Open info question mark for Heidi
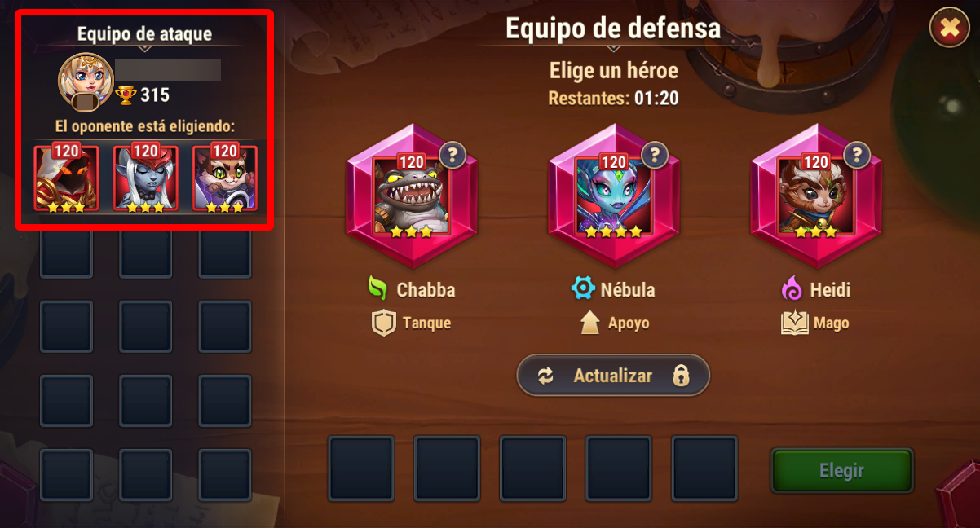This screenshot has width=980, height=528. (856, 154)
